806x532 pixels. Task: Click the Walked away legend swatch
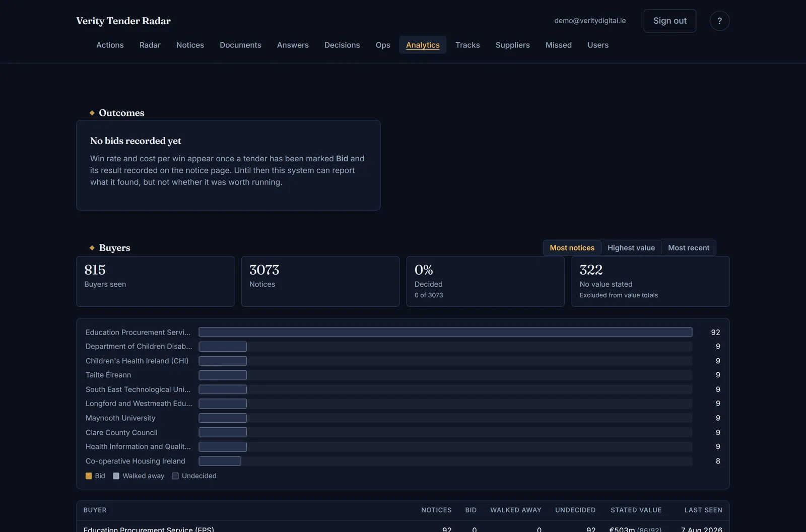tap(116, 476)
